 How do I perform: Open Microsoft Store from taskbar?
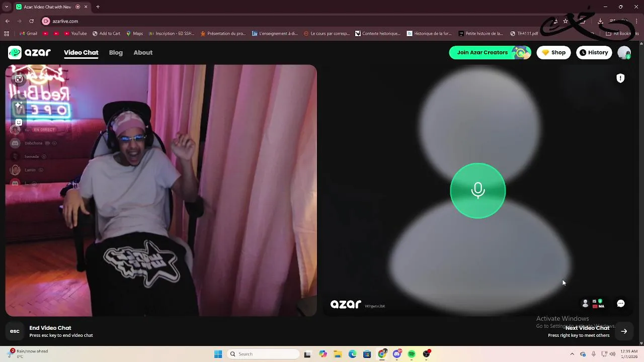367,354
